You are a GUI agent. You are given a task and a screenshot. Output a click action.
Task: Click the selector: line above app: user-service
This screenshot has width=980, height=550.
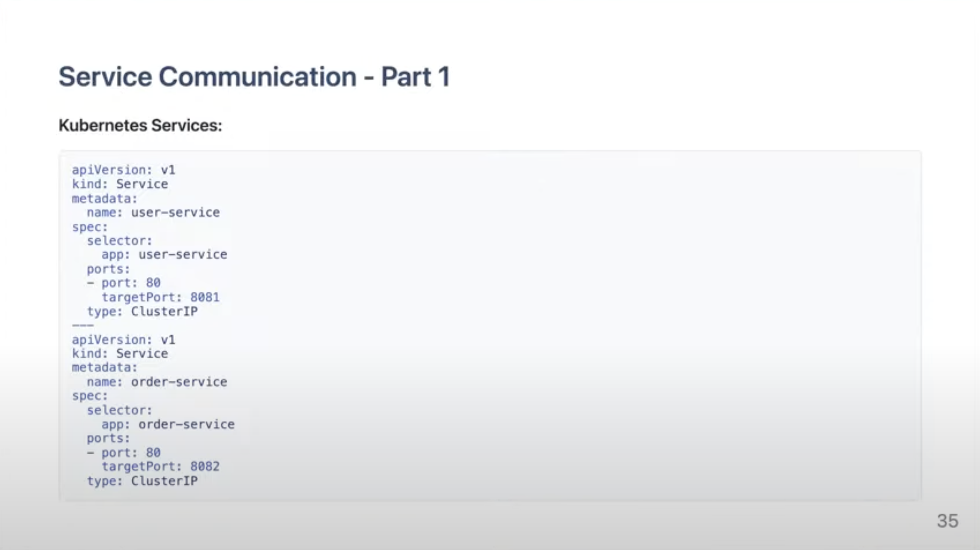tap(119, 241)
